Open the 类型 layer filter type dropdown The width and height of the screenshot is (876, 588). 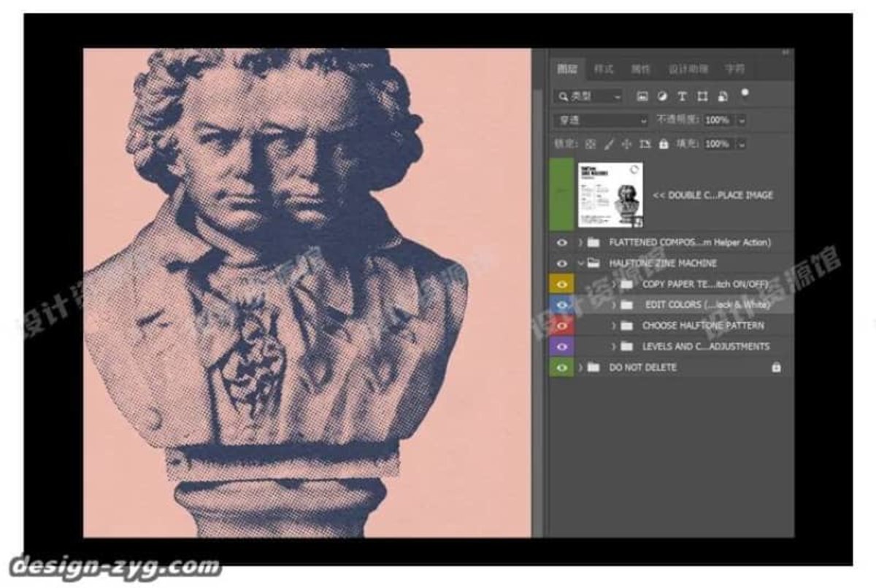588,96
